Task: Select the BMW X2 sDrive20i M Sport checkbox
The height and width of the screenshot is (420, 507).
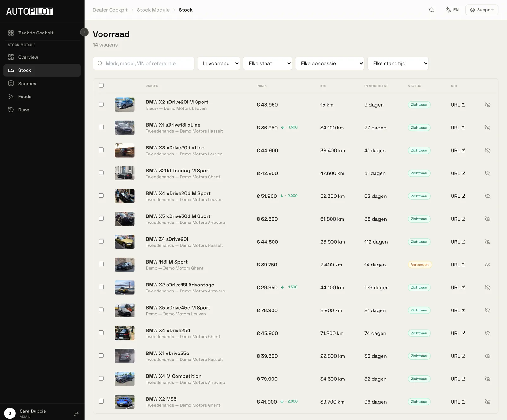Action: 101,104
